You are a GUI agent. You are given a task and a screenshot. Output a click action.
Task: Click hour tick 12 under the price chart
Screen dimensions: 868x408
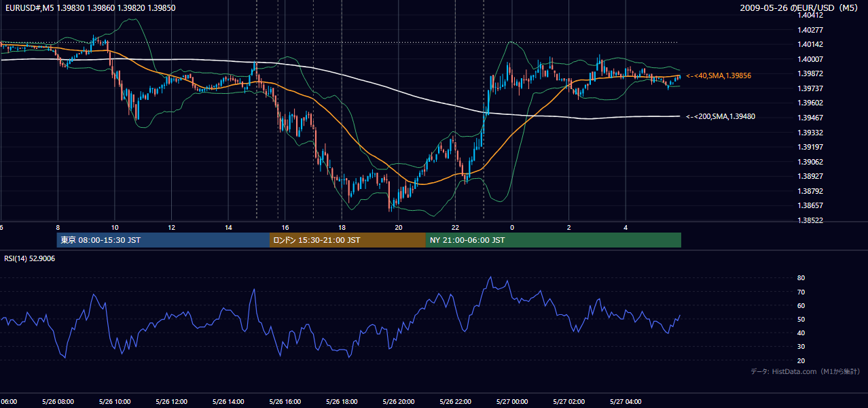pos(171,228)
